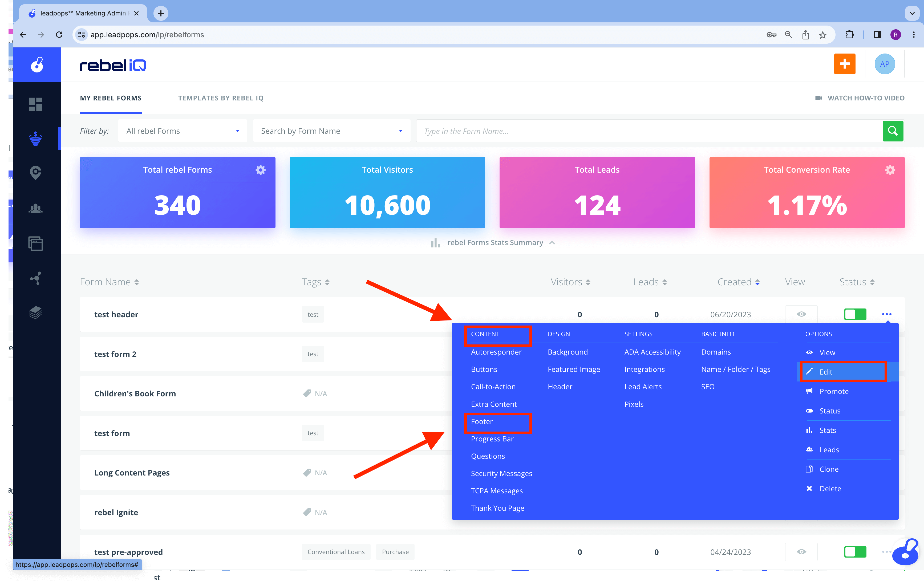Open Integrations under Settings
The width and height of the screenshot is (924, 585).
[x=644, y=369]
